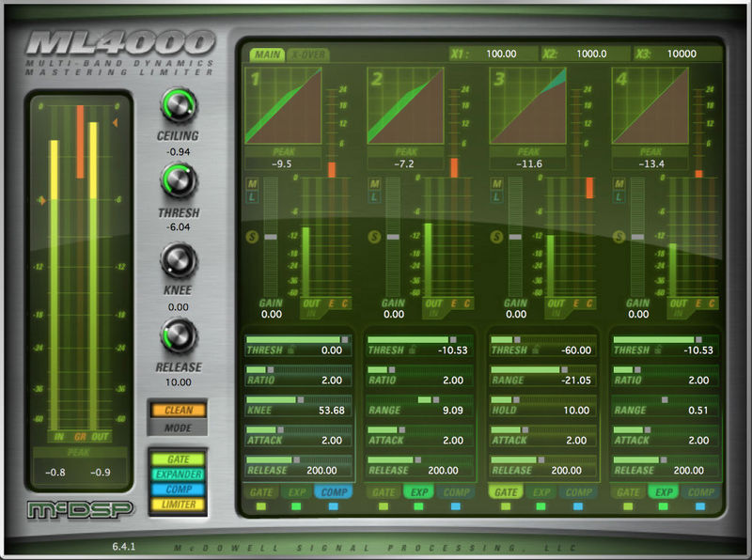Click band 2 M master button

[374, 183]
